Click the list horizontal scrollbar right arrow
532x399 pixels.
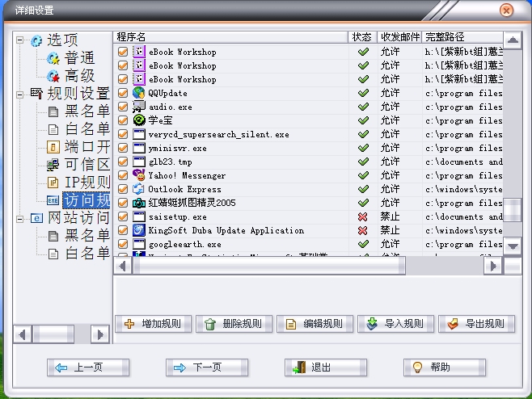(493, 266)
